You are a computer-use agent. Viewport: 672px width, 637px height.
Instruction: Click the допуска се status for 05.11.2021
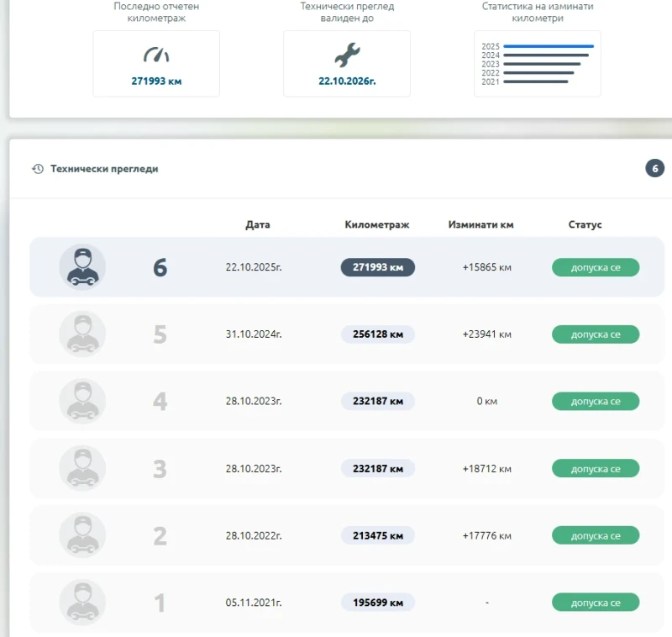click(596, 603)
